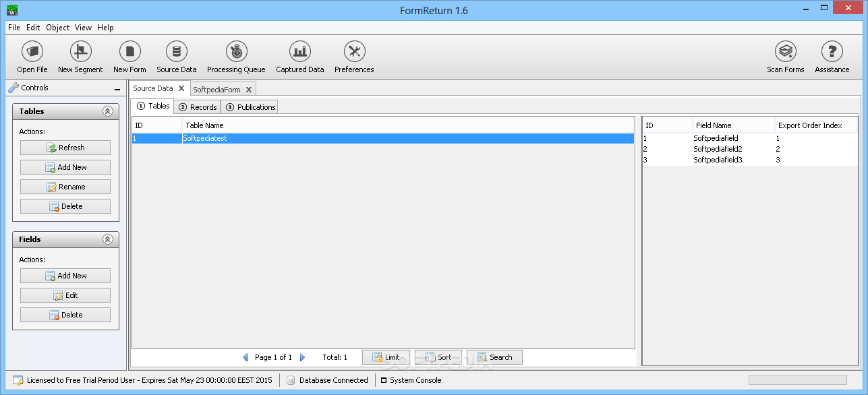Screen dimensions: 868x395
Task: Open the Edit menu
Action: [33, 28]
